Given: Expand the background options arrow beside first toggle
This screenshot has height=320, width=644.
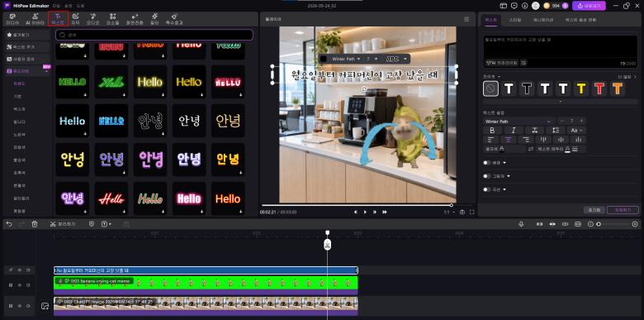Looking at the screenshot, I should point(504,162).
